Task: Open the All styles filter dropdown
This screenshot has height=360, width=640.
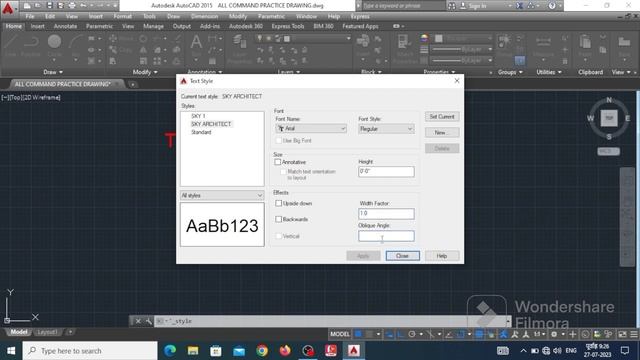Action: 222,196
